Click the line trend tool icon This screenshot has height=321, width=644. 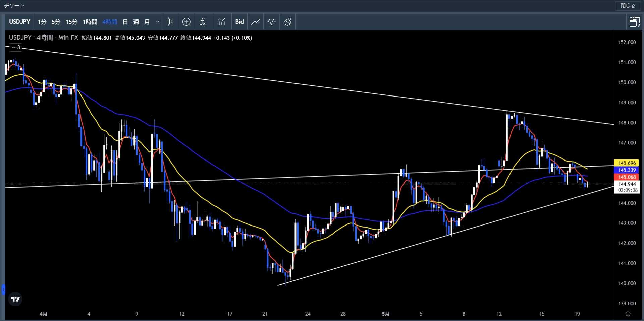click(256, 22)
